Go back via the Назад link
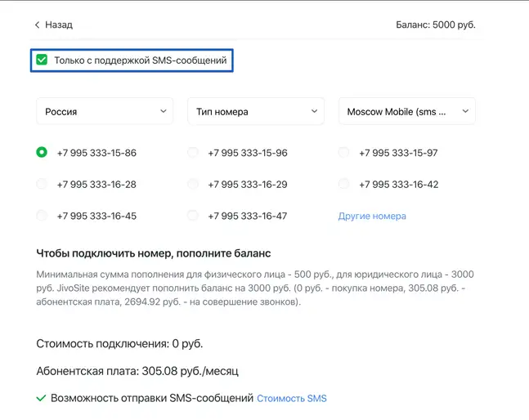 pyautogui.click(x=58, y=25)
